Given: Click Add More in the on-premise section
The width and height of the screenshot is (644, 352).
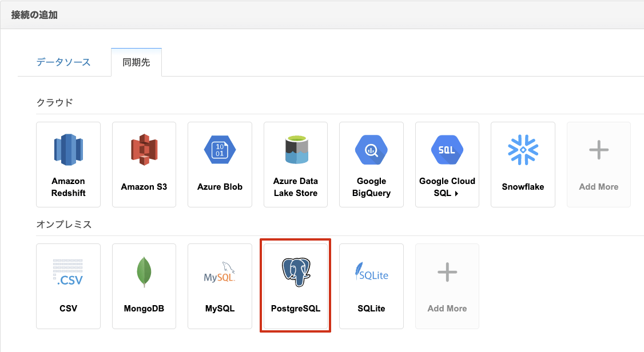Looking at the screenshot, I should [x=447, y=286].
